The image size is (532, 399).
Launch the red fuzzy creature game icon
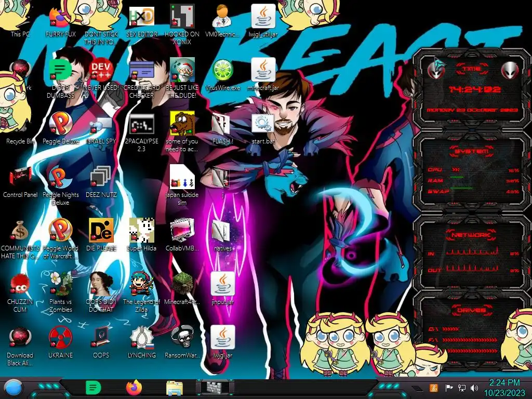click(x=20, y=284)
